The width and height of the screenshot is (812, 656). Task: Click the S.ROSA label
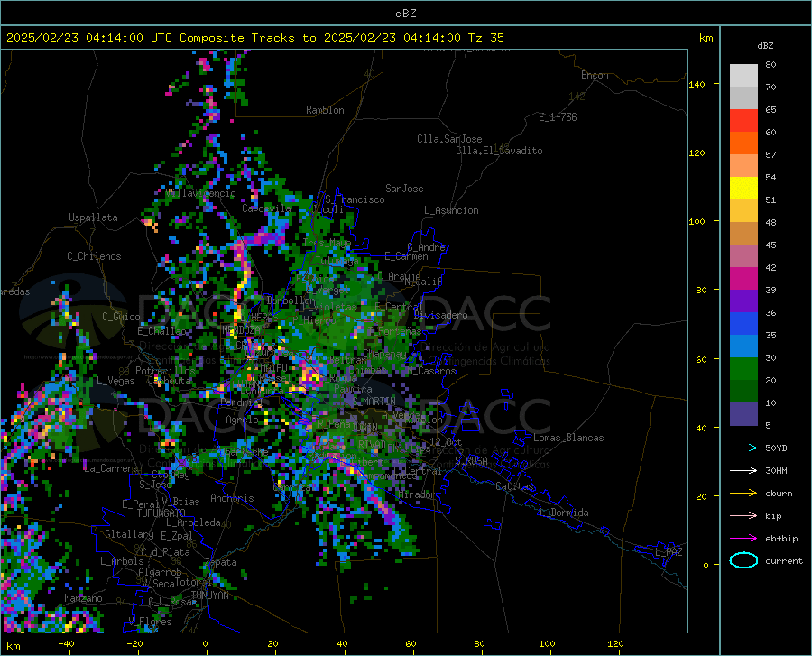click(x=471, y=460)
